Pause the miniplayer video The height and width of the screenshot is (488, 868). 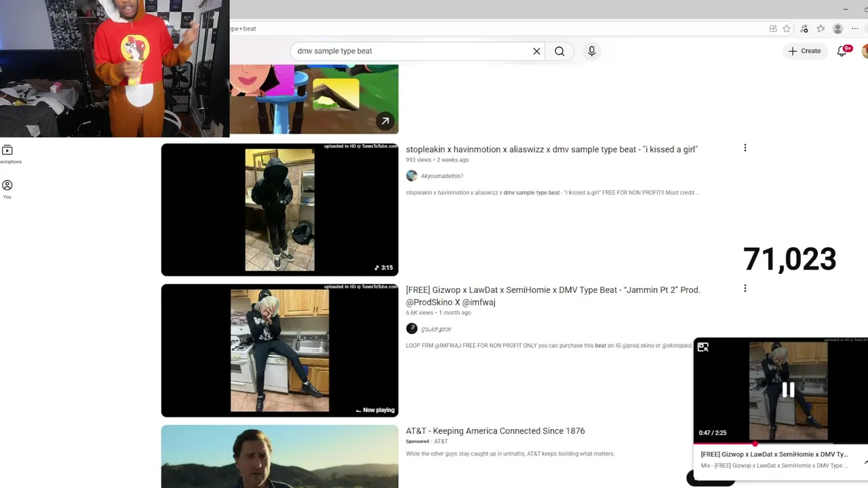(x=788, y=390)
